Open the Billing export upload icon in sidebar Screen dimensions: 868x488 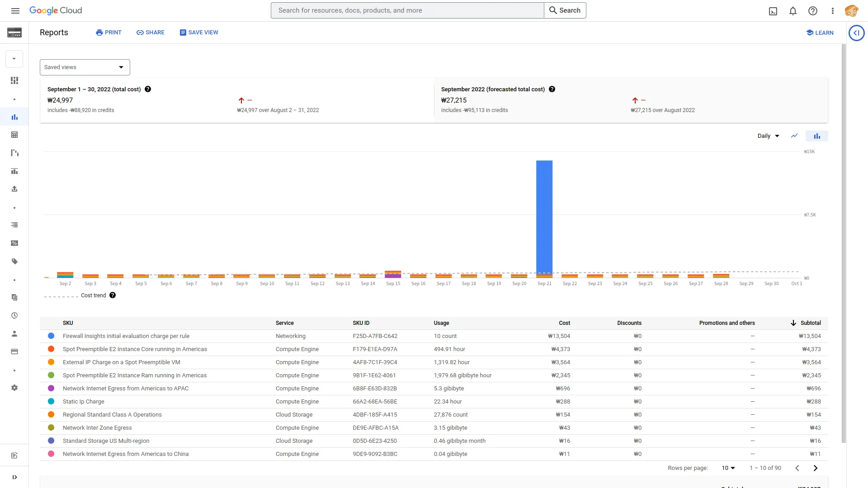(x=14, y=189)
